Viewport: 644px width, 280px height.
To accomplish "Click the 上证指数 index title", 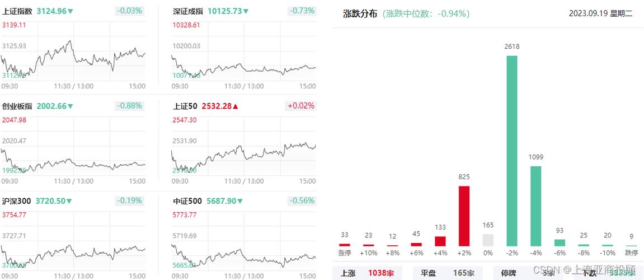I will [17, 11].
